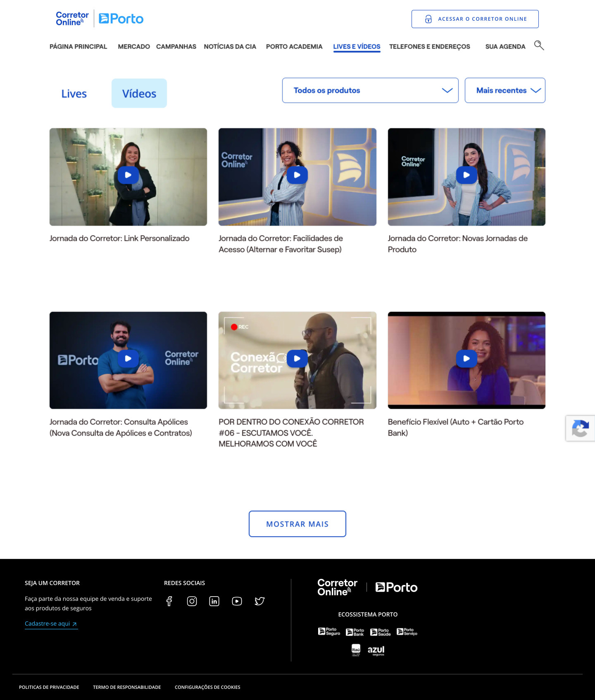Select the Vídeos tab

tap(139, 93)
